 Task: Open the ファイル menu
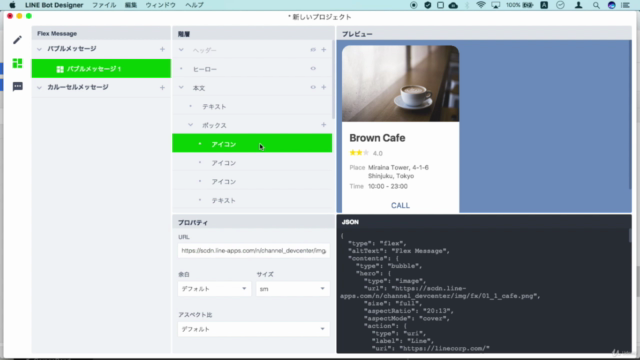(x=104, y=5)
